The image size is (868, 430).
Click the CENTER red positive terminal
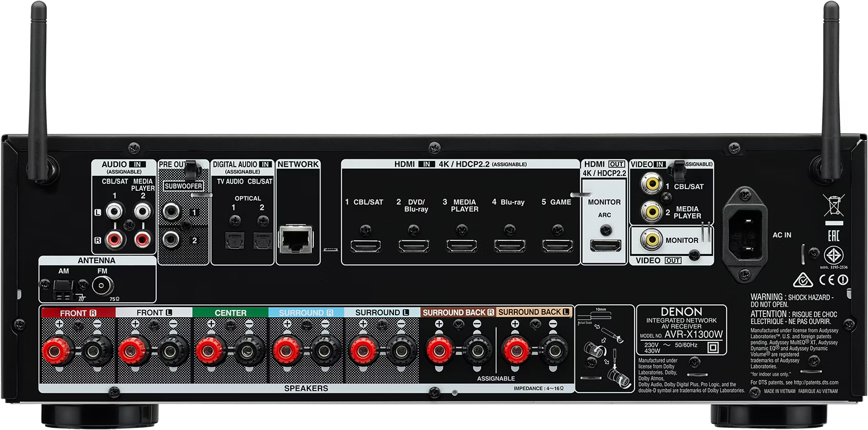click(210, 351)
